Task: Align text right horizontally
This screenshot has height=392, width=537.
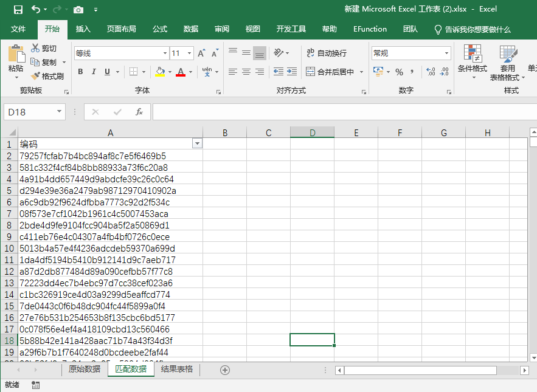Action: click(x=260, y=72)
